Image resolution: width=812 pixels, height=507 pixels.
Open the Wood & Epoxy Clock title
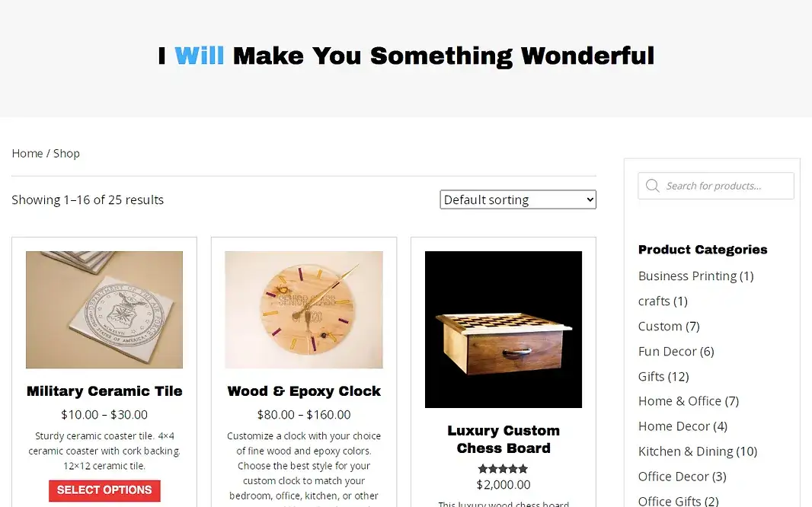304,391
